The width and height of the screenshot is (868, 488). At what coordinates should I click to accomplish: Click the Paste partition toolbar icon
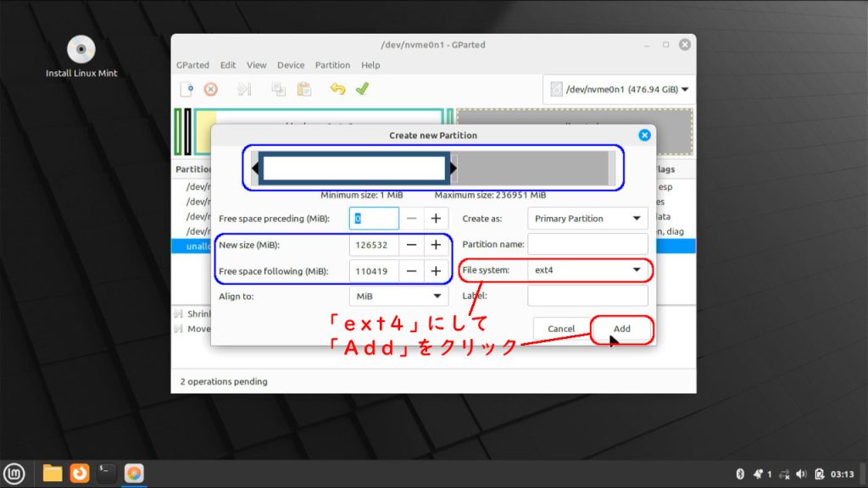pos(304,89)
